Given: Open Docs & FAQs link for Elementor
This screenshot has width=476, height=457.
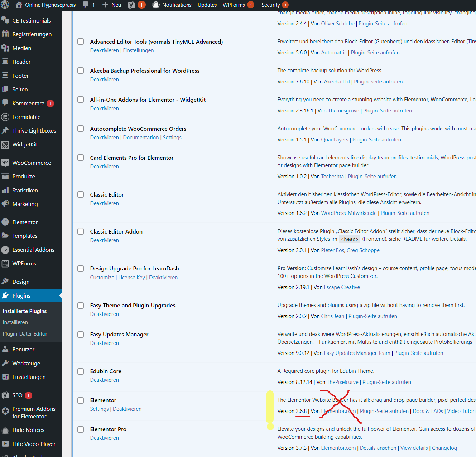Looking at the screenshot, I should click(x=428, y=411).
